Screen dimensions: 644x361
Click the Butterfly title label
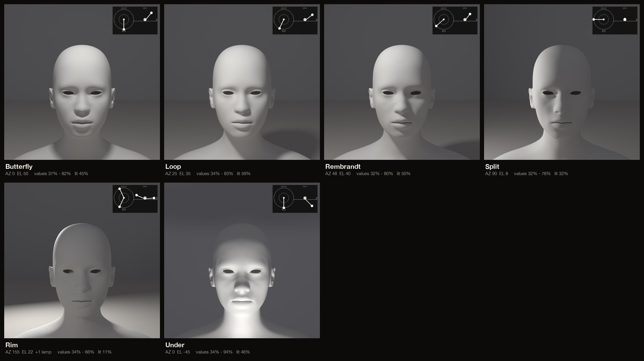tap(19, 167)
